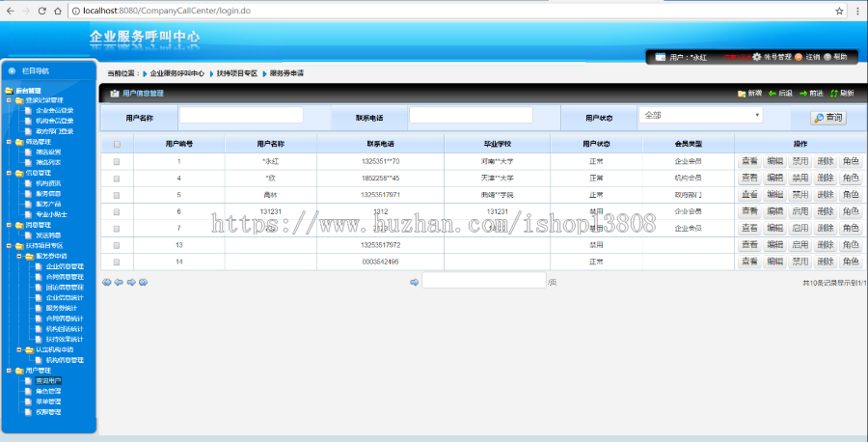Screen dimensions: 868x442
Task: Open the browser three-dot menu
Action: pos(858,11)
